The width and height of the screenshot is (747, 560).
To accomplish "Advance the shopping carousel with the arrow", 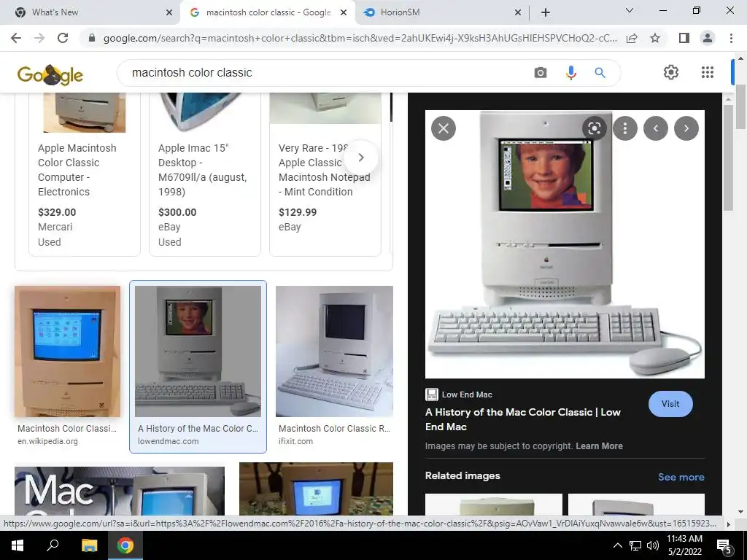I will tap(361, 157).
